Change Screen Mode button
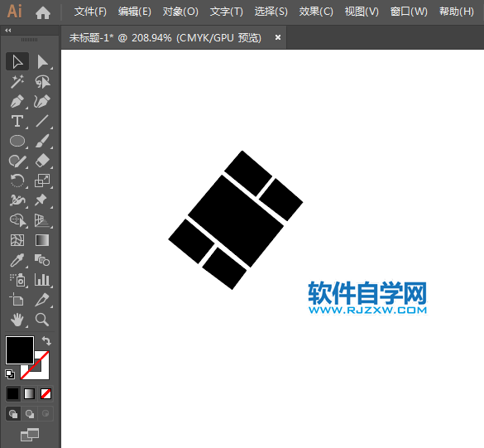The image size is (484, 448). [x=30, y=435]
